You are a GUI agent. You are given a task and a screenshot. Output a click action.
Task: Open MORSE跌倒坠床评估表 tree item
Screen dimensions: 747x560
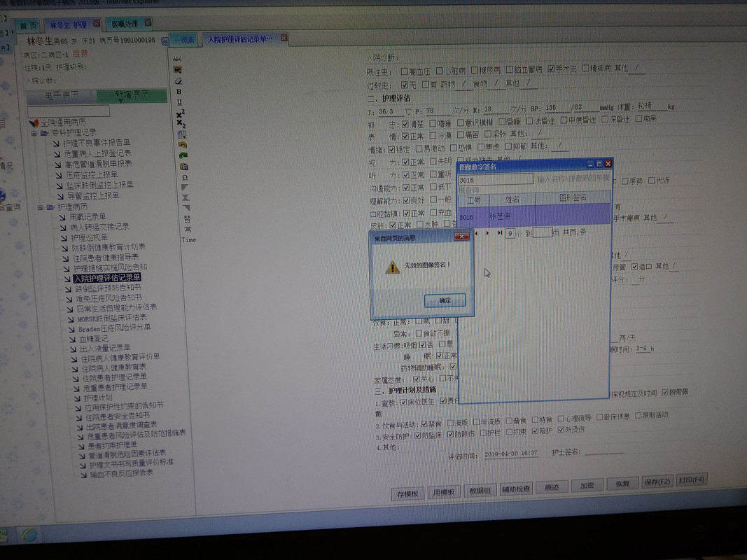point(112,318)
